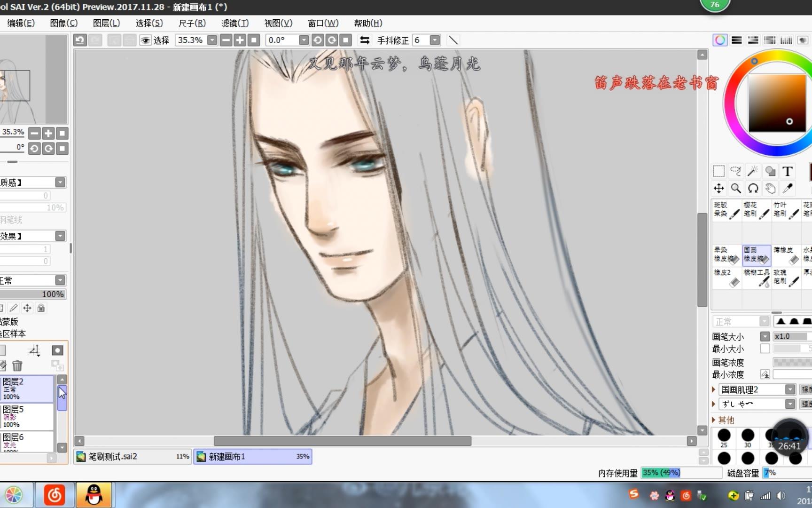Open the 图像(C) menu
This screenshot has width=812, height=508.
pyautogui.click(x=64, y=23)
